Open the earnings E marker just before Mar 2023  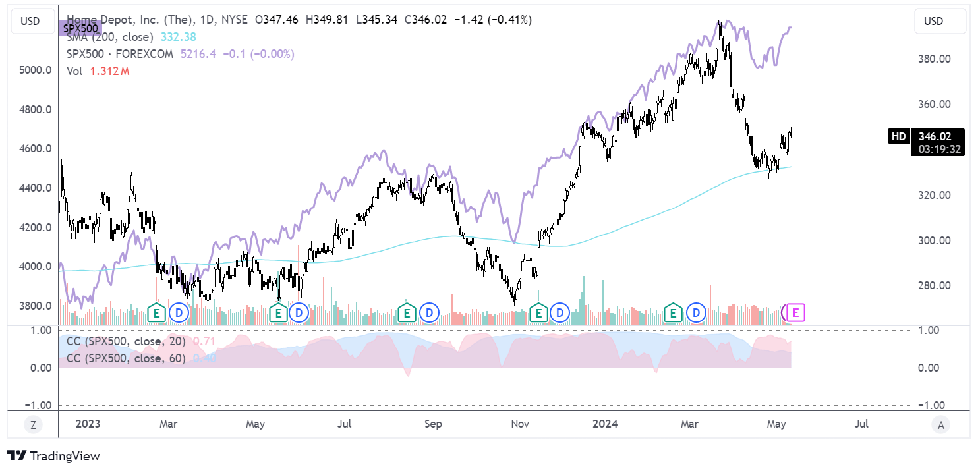pyautogui.click(x=157, y=312)
